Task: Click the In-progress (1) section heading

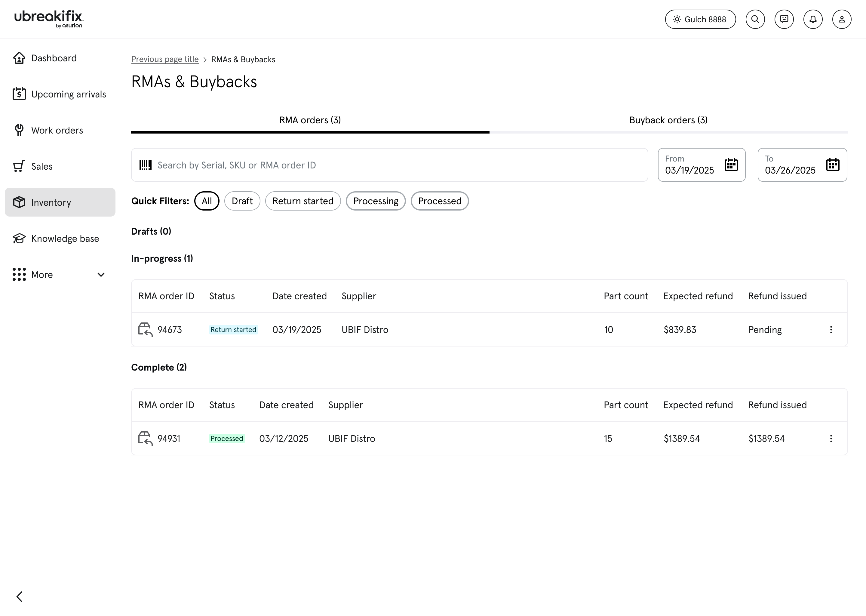Action: pos(162,259)
